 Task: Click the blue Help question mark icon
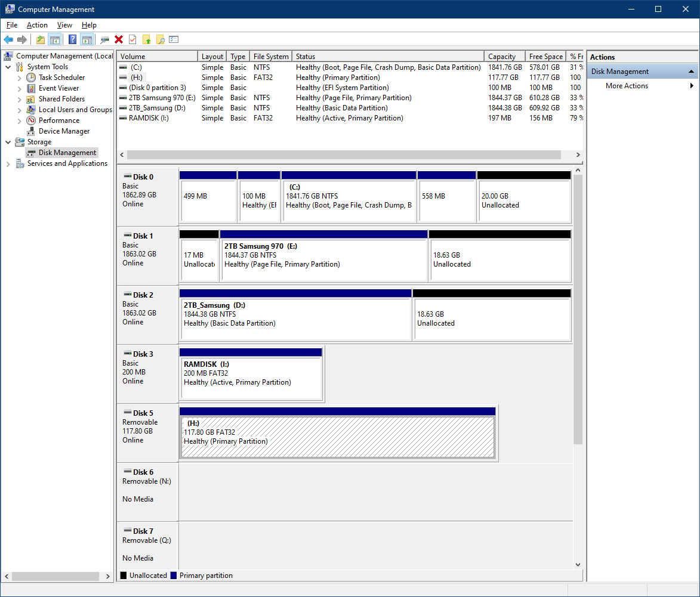click(72, 39)
